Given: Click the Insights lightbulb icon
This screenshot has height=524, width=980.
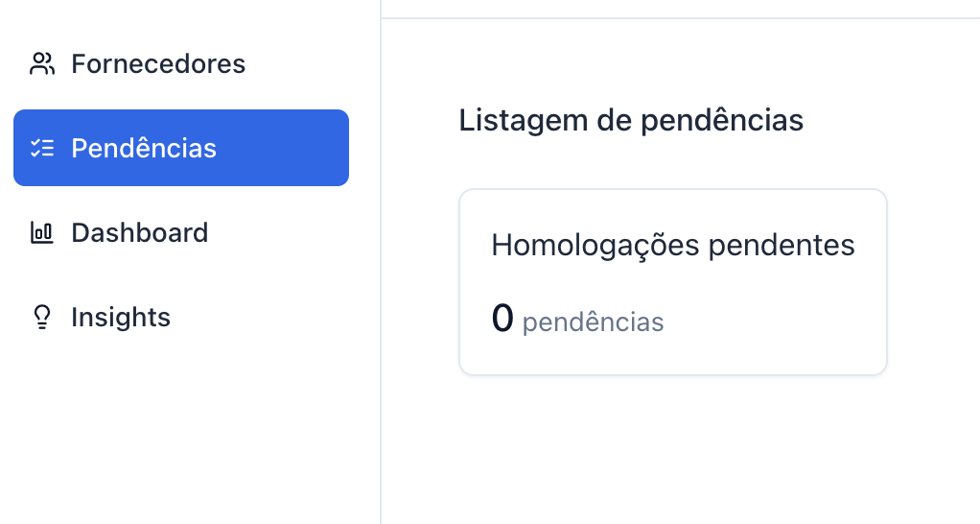Looking at the screenshot, I should [41, 318].
